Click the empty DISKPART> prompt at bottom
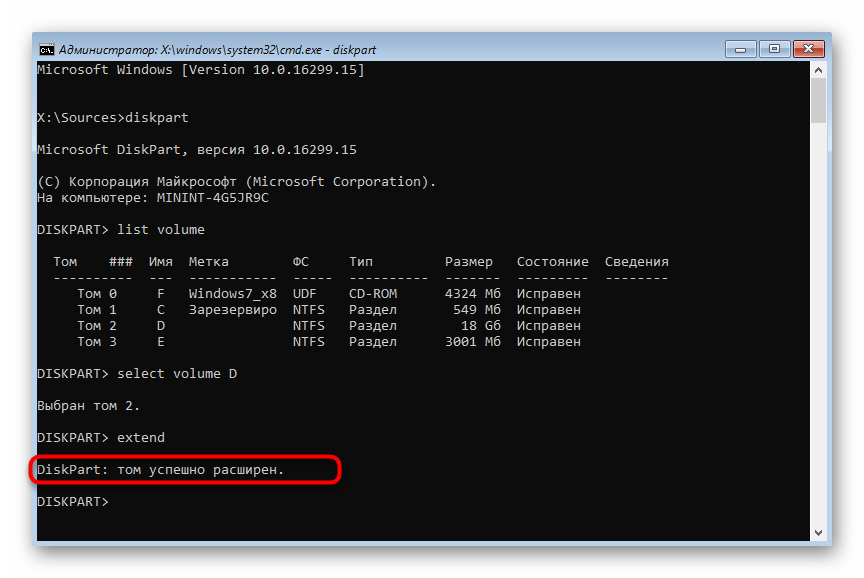Viewport: 864px width, 578px height. click(72, 502)
